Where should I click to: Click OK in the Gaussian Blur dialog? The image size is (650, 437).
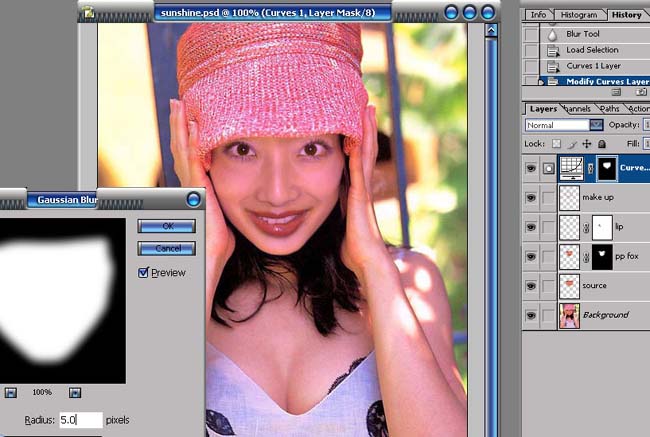click(x=166, y=226)
